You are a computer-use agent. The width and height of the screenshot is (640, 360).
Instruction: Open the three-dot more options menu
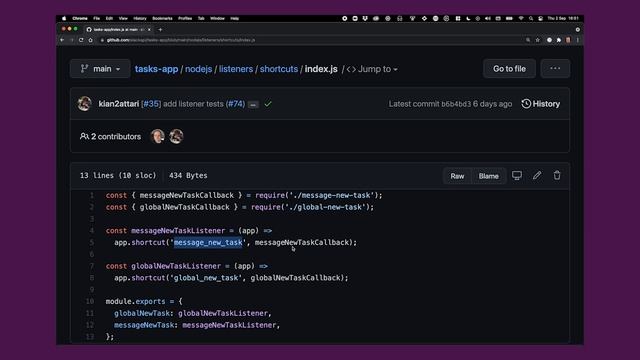555,69
